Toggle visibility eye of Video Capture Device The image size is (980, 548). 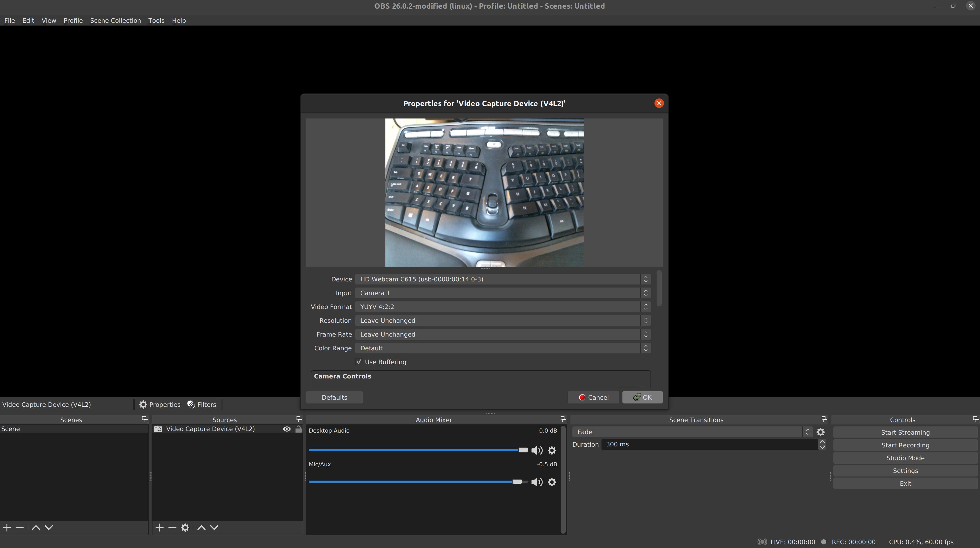point(287,429)
